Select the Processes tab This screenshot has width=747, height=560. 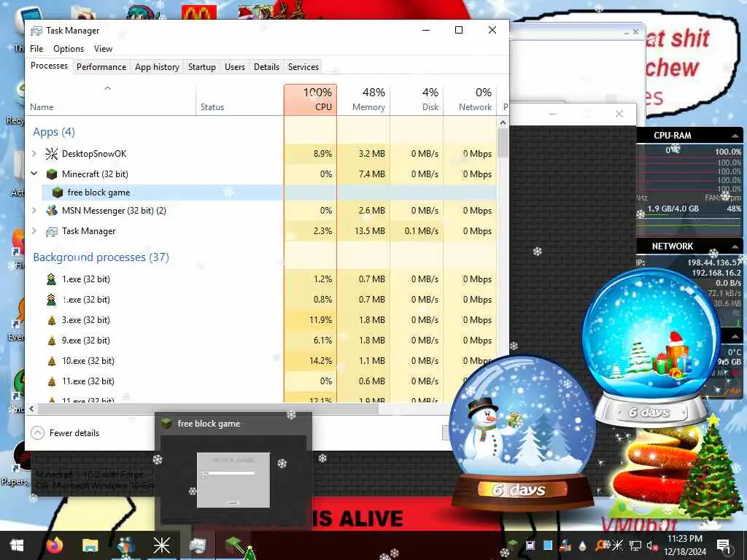49,66
